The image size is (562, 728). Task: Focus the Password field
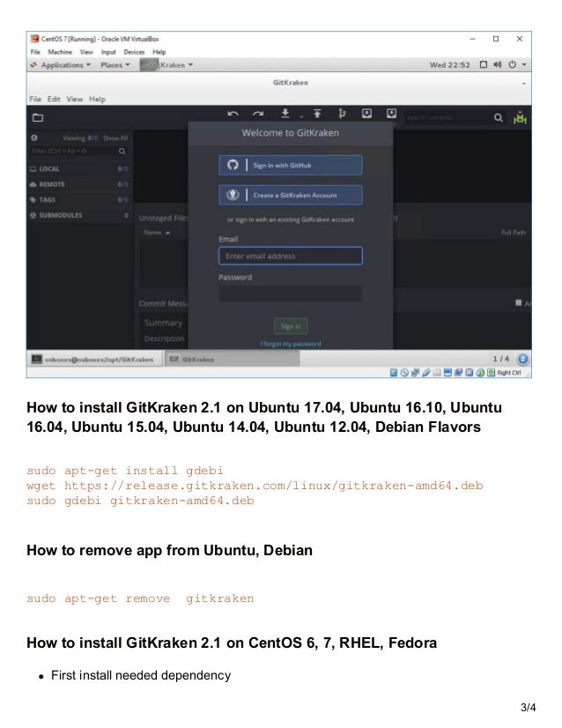(x=291, y=293)
